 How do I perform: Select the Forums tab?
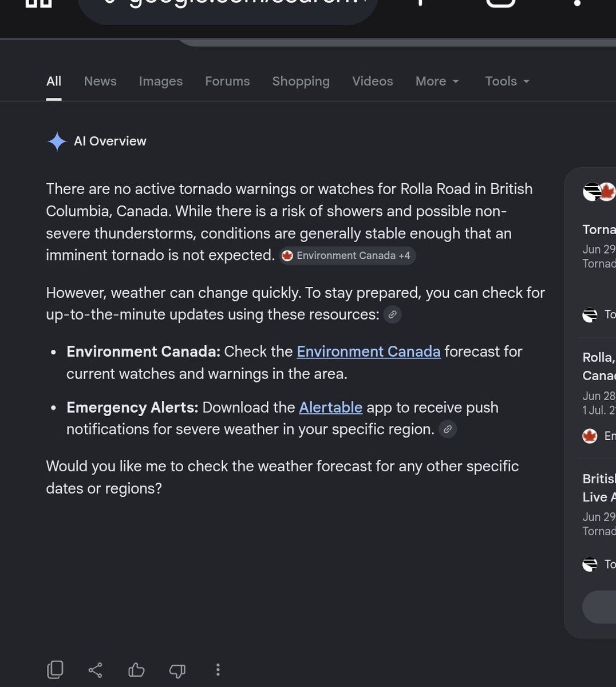tap(227, 81)
